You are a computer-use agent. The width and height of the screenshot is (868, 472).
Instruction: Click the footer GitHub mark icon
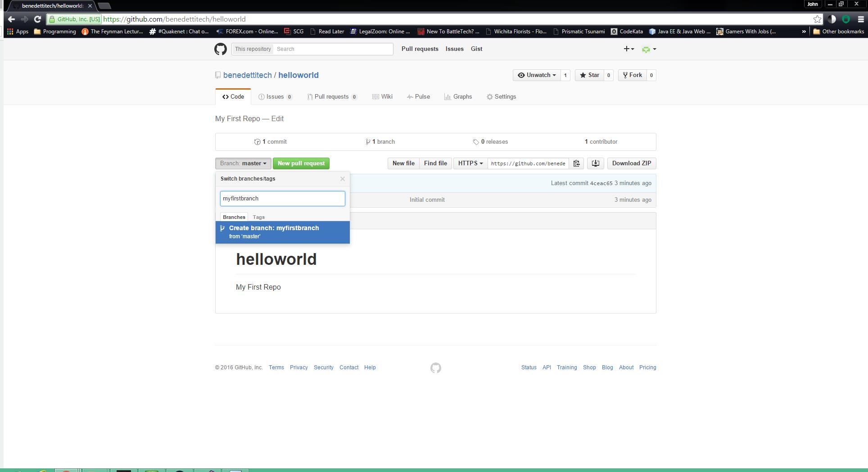pyautogui.click(x=435, y=368)
